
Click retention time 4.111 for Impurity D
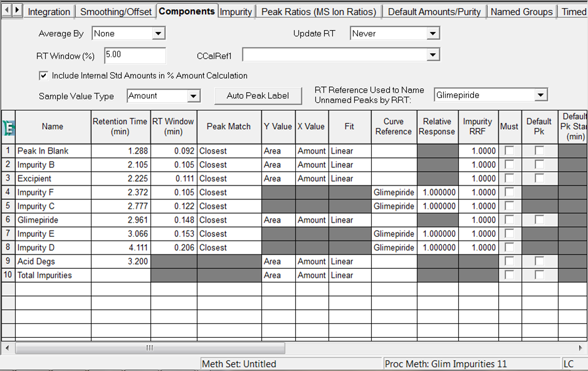click(x=120, y=248)
